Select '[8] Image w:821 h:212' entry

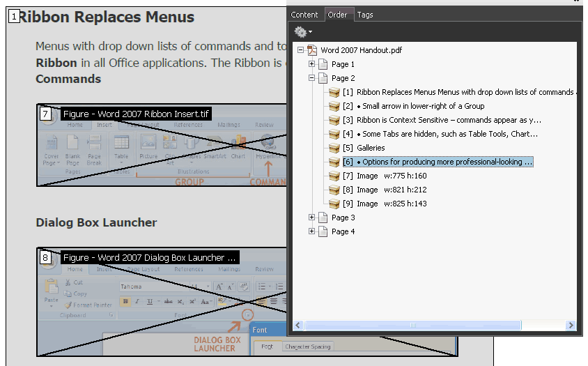385,189
